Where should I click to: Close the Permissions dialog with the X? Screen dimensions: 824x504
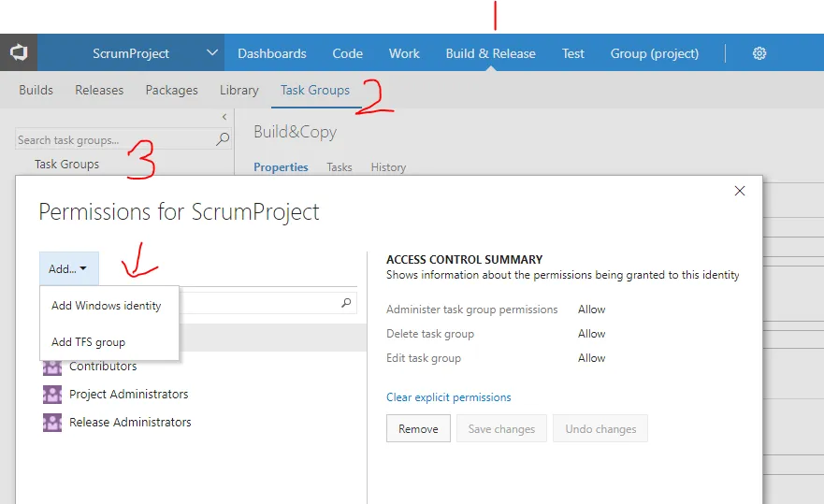click(740, 191)
